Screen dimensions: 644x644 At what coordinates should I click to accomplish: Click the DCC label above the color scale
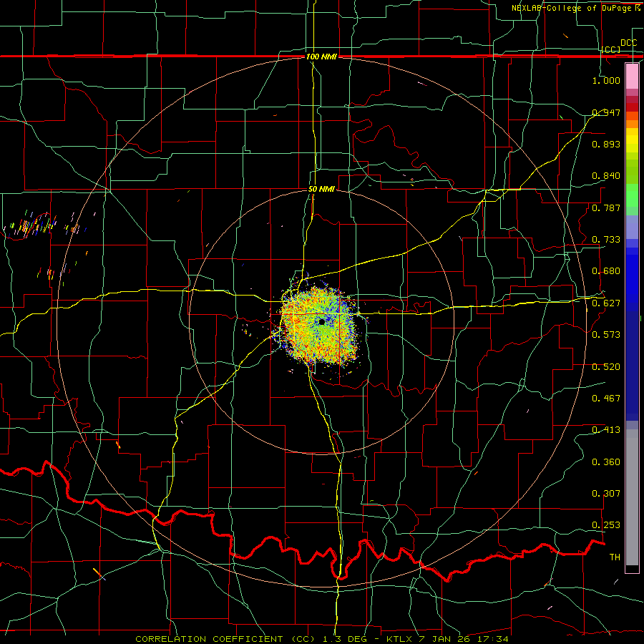628,43
